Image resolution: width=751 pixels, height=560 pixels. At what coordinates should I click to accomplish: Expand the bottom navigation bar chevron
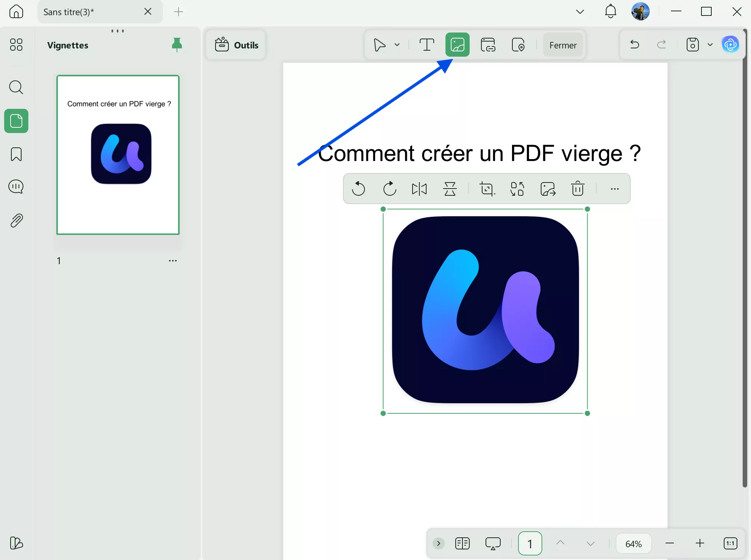coord(438,543)
